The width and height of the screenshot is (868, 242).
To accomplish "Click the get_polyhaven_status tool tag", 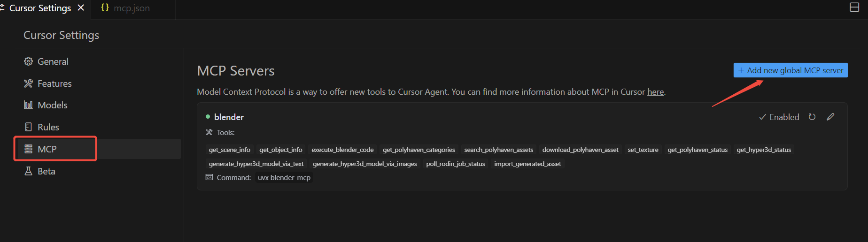I will pos(697,150).
